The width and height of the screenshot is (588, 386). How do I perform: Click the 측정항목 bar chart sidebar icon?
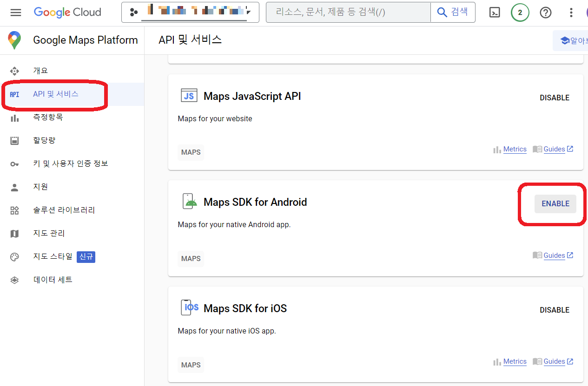[x=14, y=118]
